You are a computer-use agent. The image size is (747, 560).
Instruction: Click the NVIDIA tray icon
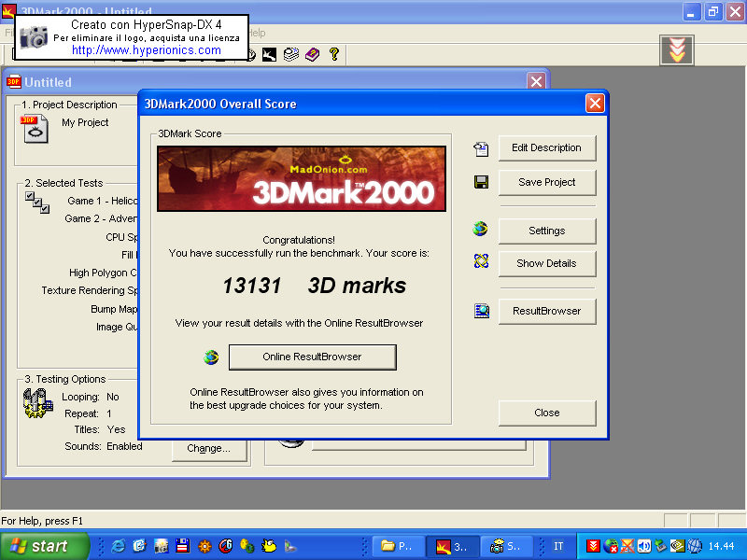(x=677, y=546)
